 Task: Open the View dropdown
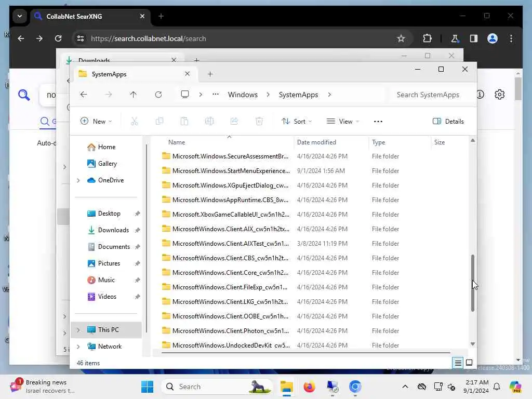coord(343,121)
